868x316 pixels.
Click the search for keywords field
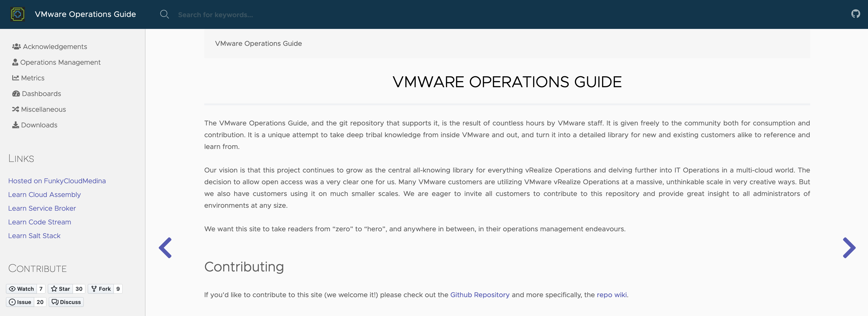tap(270, 15)
